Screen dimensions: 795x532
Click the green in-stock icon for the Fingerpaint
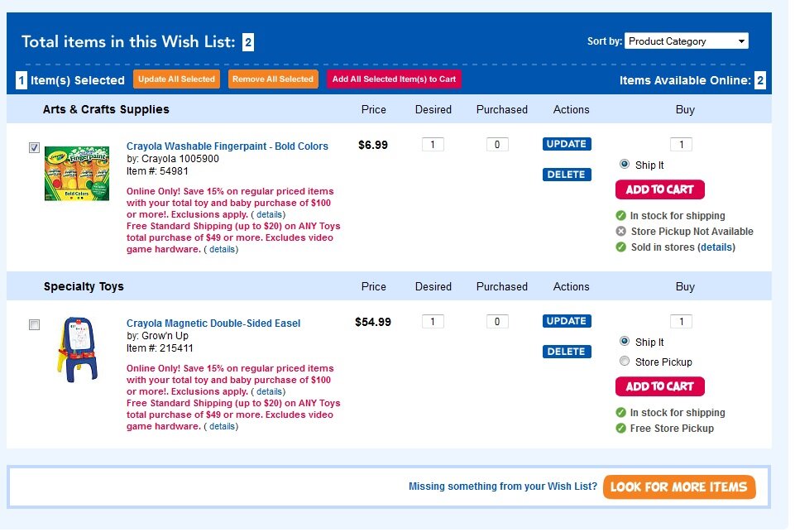tap(620, 216)
